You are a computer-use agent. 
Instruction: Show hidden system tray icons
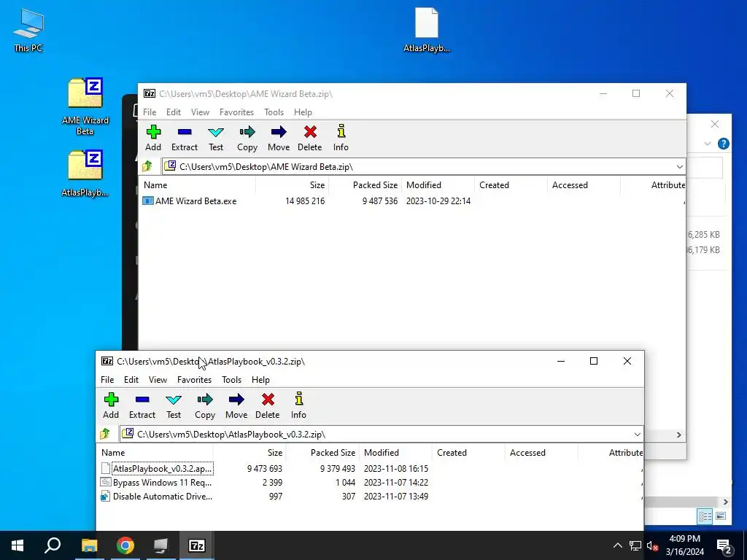tap(617, 545)
